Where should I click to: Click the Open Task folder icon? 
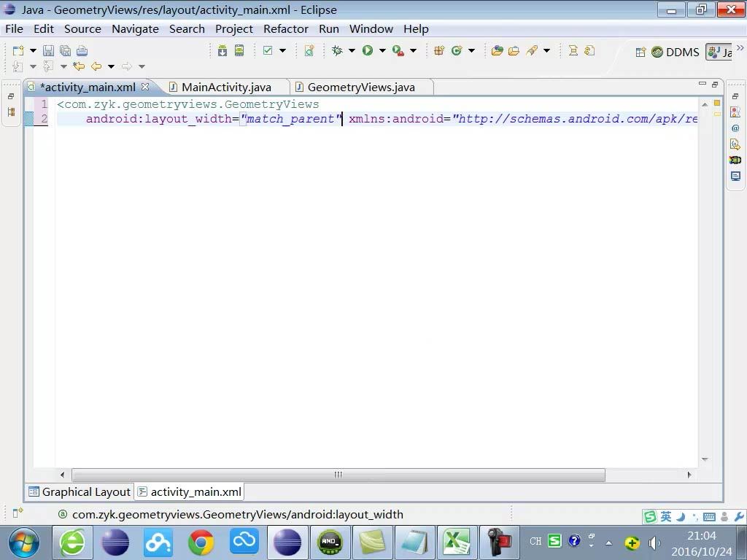[x=514, y=50]
